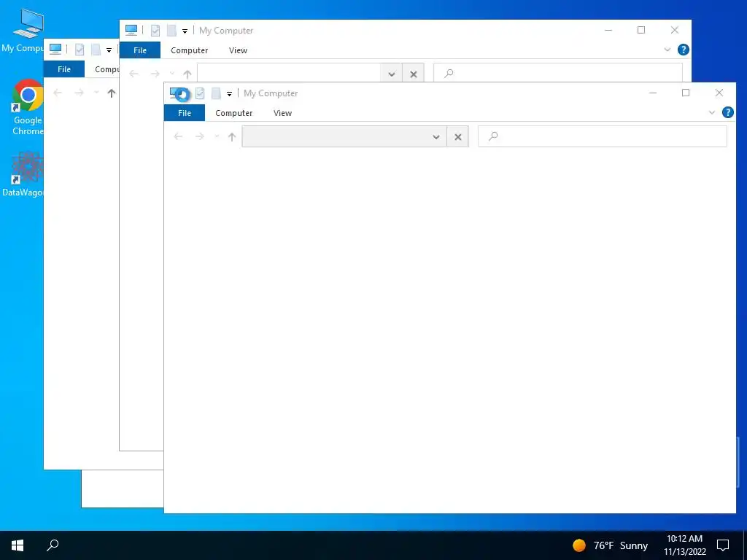Select My Computer desktop icon
The image size is (747, 560).
click(x=23, y=31)
